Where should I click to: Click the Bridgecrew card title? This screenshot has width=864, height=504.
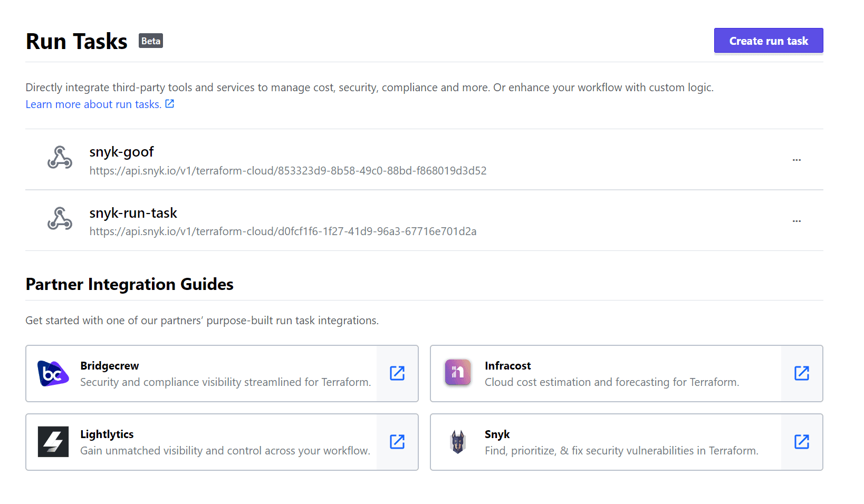(110, 366)
